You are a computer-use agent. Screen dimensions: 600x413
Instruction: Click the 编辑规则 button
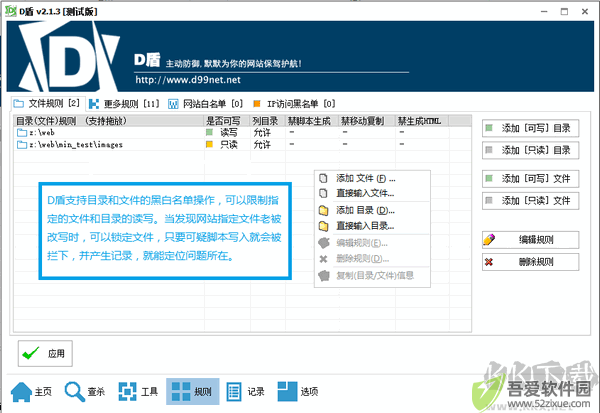click(530, 240)
